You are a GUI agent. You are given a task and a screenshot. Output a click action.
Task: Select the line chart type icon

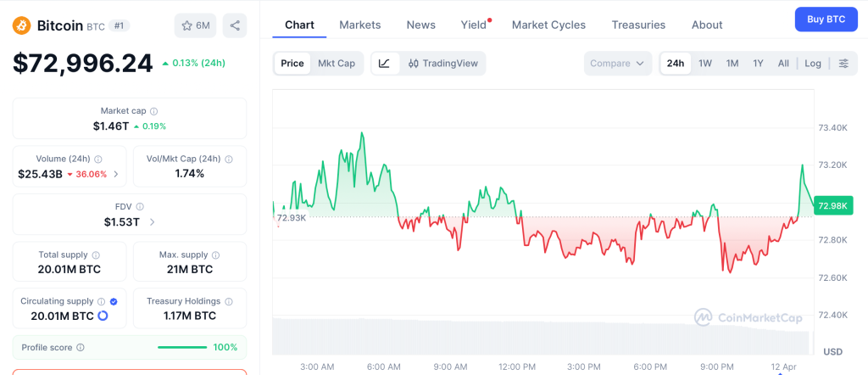(384, 64)
